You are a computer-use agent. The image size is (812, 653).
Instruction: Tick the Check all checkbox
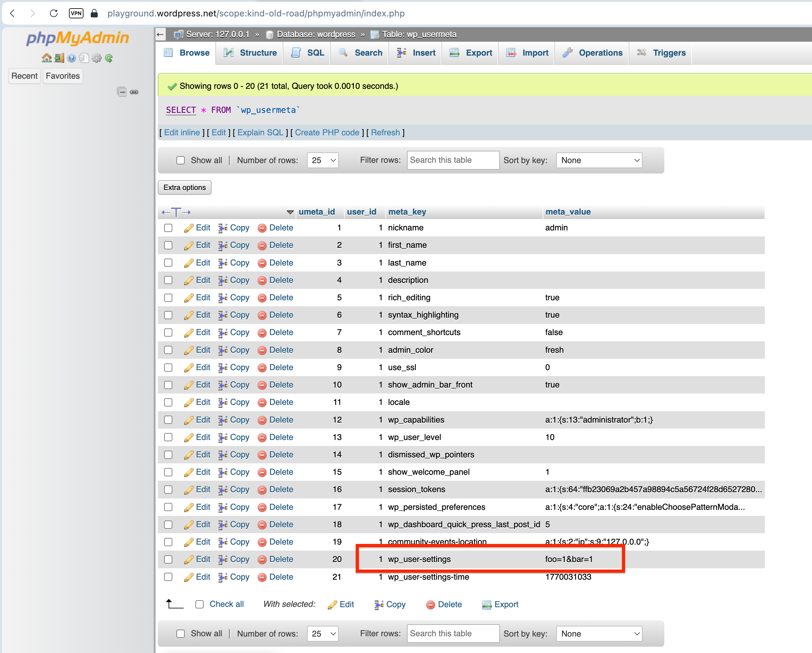pyautogui.click(x=200, y=604)
